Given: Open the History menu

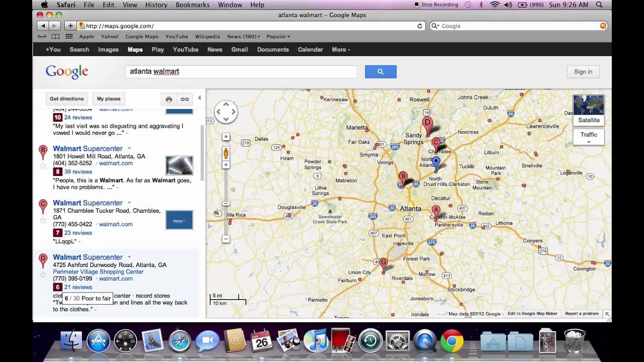Looking at the screenshot, I should [x=156, y=5].
